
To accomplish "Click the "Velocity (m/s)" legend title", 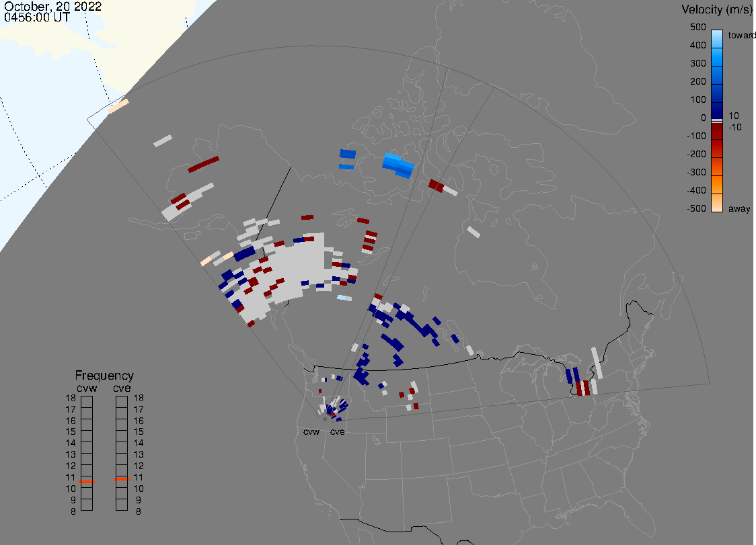I will (x=716, y=9).
